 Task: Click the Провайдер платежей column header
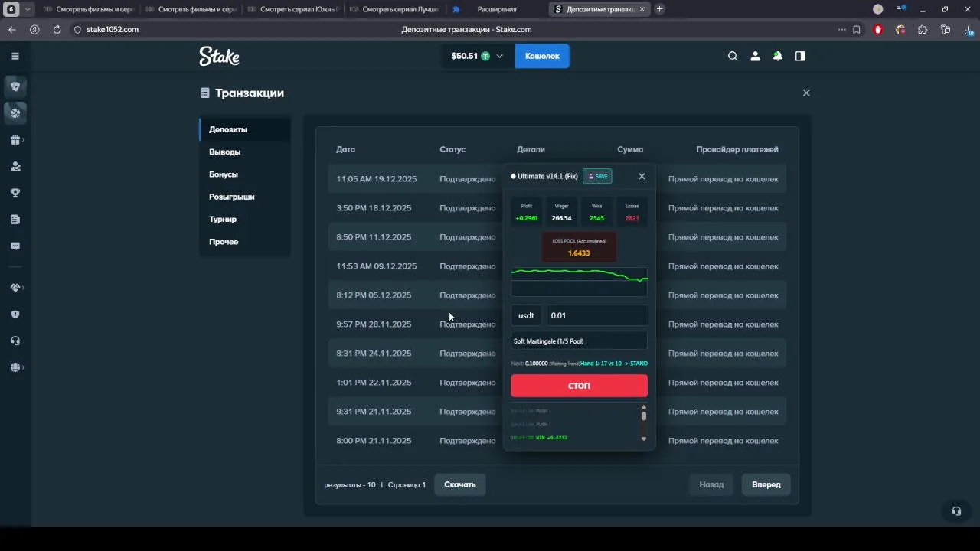coord(737,149)
